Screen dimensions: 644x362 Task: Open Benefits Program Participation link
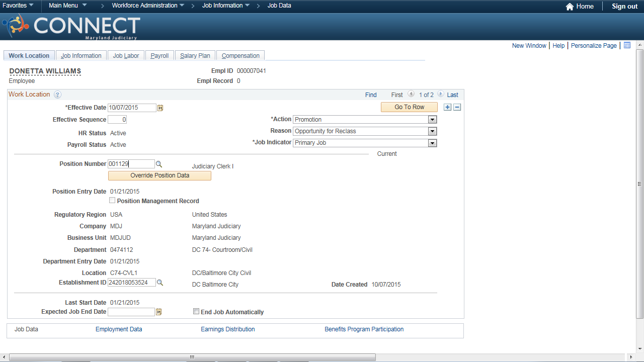coord(364,329)
